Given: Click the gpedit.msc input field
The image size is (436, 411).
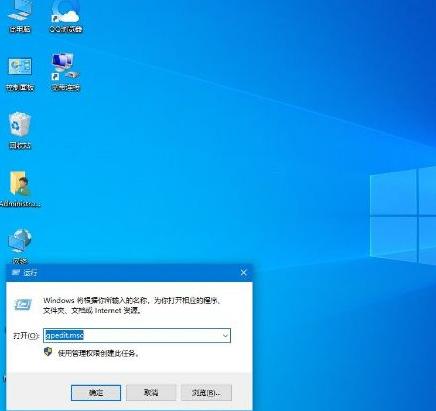Looking at the screenshot, I should tap(137, 335).
